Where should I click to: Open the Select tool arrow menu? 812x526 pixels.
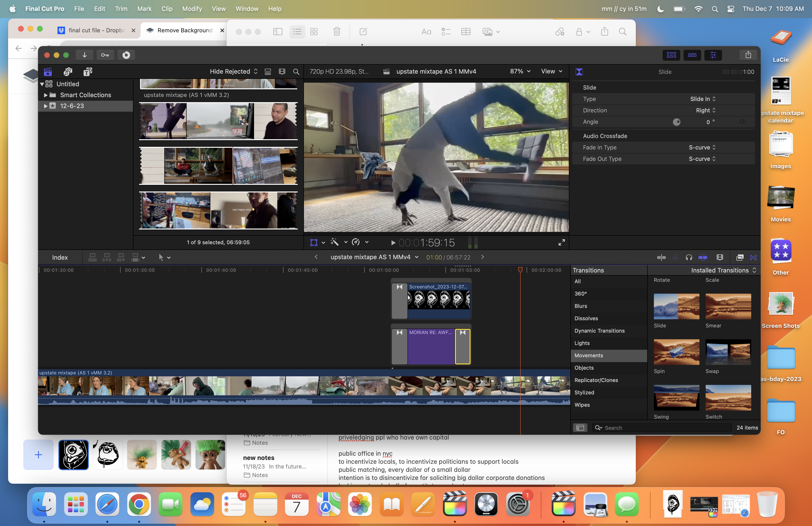point(164,257)
